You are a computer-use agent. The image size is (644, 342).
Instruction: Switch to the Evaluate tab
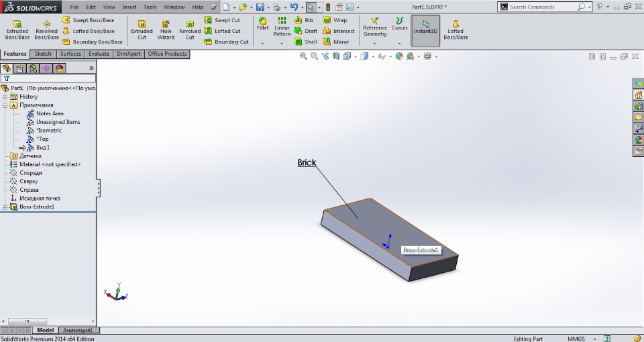click(x=99, y=54)
